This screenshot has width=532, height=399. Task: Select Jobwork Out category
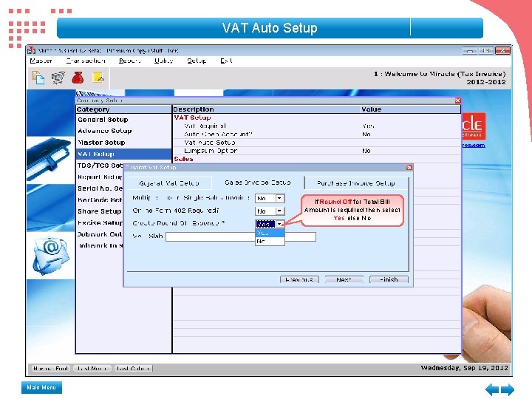100,234
